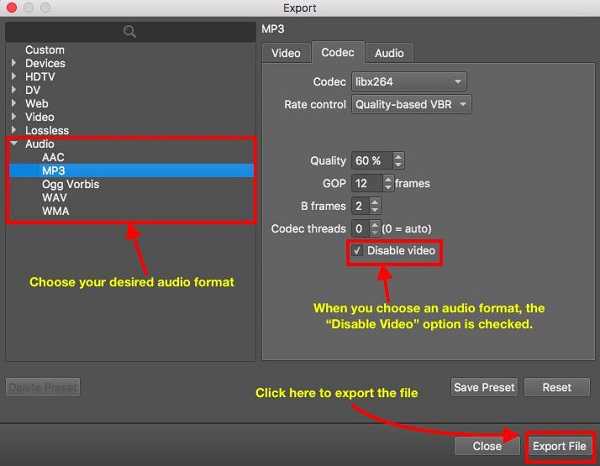
Task: Expand the Video preset group
Action: (x=14, y=116)
